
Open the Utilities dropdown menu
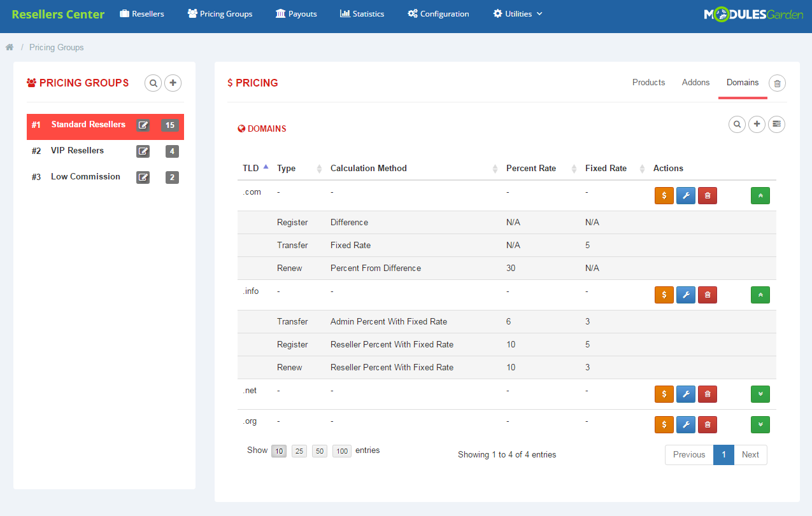click(x=517, y=13)
